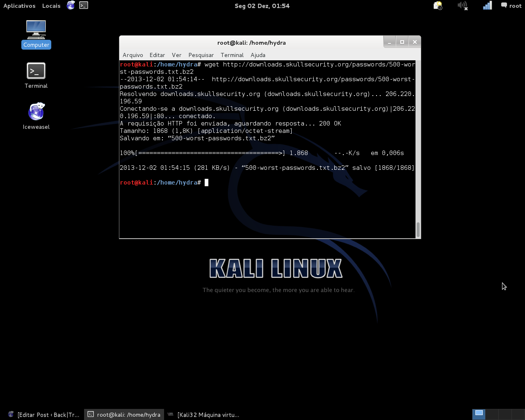Image resolution: width=525 pixels, height=420 pixels.
Task: Open the Terminal desktop icon
Action: coord(36,75)
